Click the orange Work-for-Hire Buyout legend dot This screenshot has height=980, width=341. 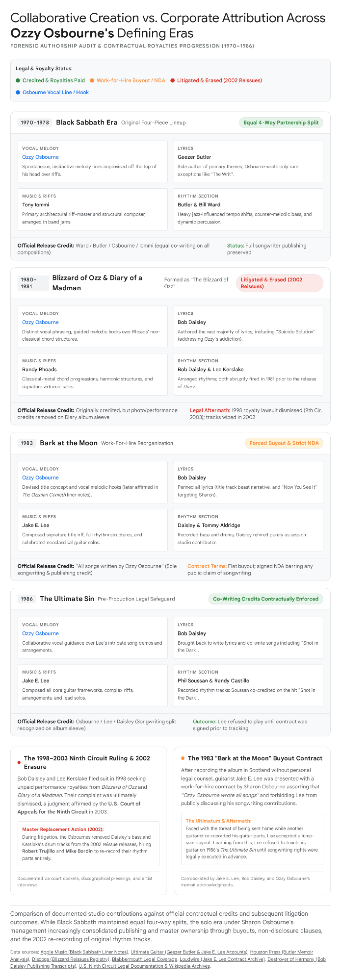coord(92,80)
